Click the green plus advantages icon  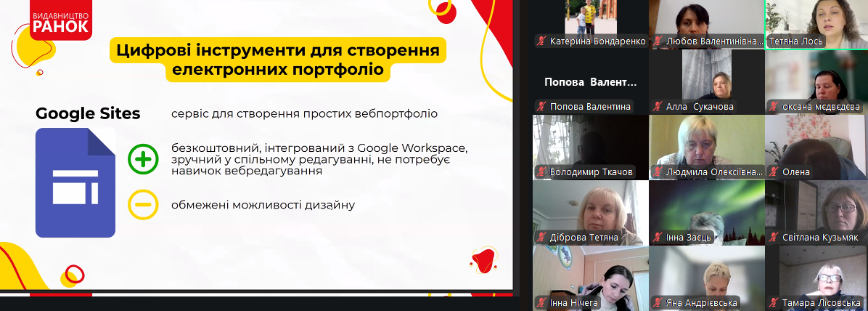pyautogui.click(x=143, y=158)
